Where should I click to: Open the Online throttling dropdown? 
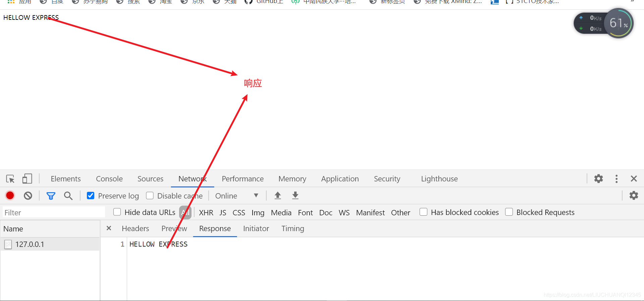pos(237,196)
